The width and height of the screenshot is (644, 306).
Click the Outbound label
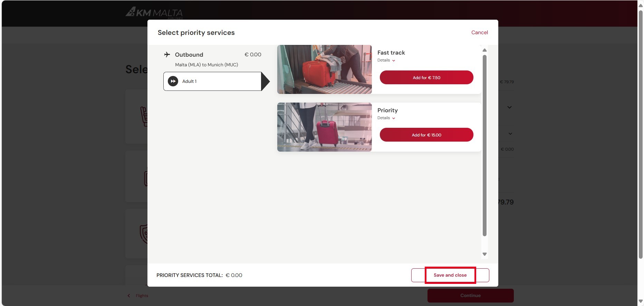click(189, 55)
